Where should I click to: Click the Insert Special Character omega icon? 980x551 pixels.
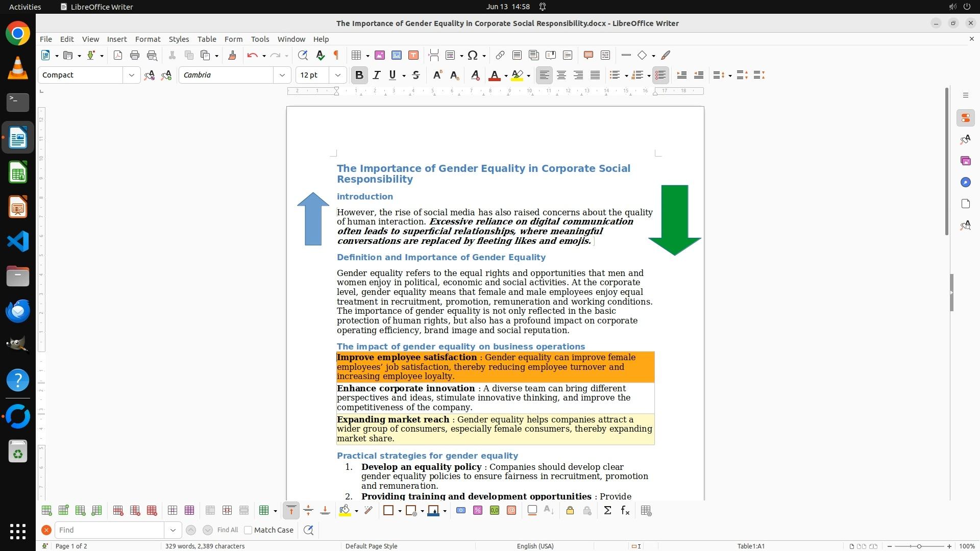[x=473, y=55]
